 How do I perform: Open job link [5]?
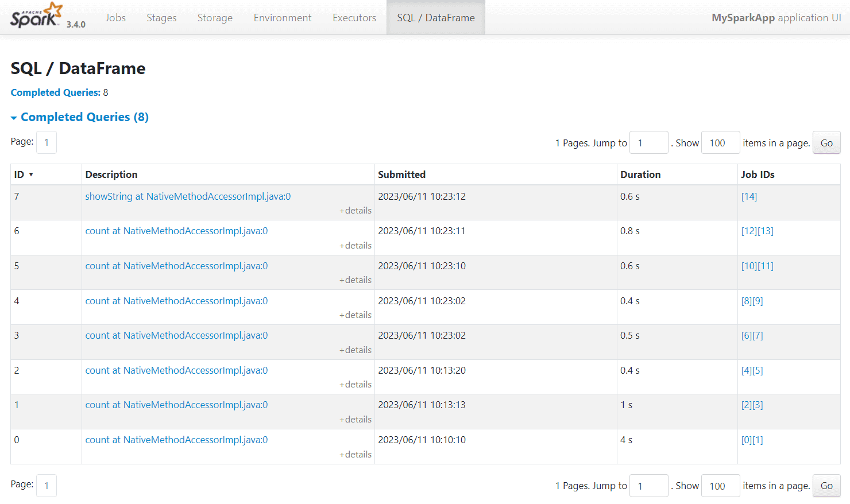coord(758,370)
